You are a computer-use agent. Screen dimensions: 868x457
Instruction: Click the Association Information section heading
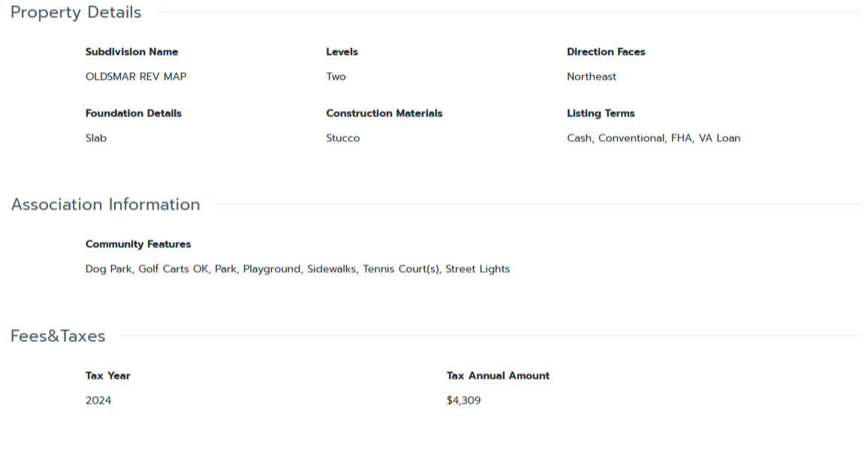[x=106, y=204]
